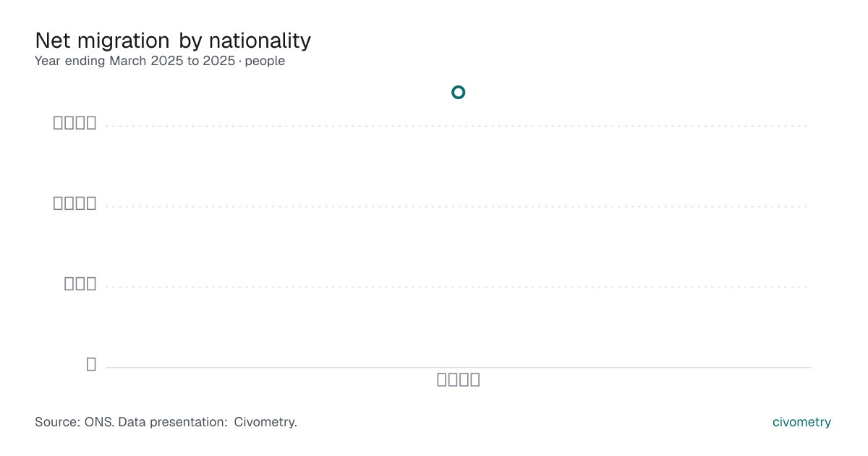Image resolution: width=868 pixels, height=456 pixels.
Task: Click the word 'people' in the subtitle
Action: [x=265, y=62]
